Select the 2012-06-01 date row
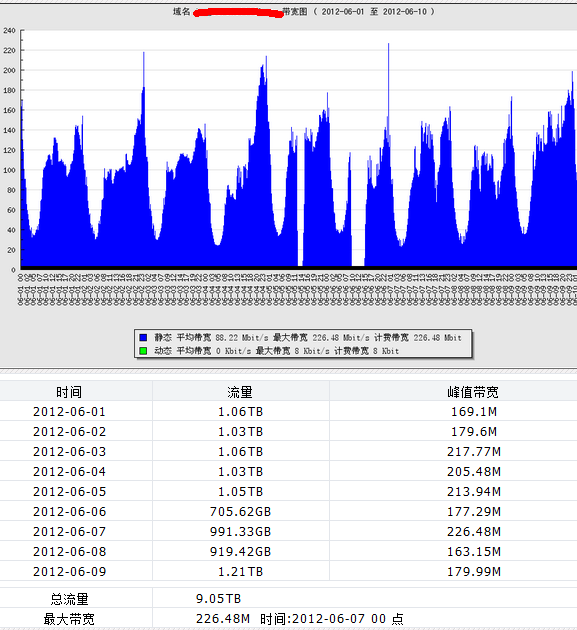The height and width of the screenshot is (630, 577). tap(288, 411)
